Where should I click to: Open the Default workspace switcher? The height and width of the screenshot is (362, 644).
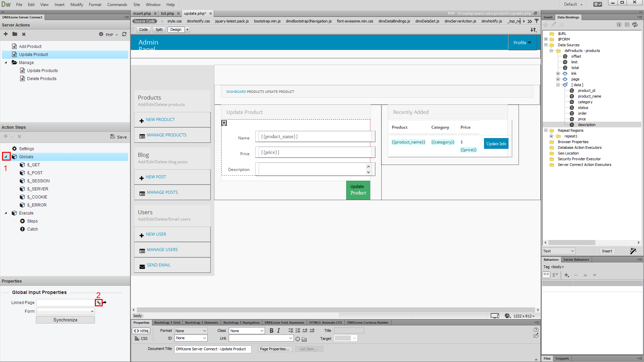[x=573, y=4]
